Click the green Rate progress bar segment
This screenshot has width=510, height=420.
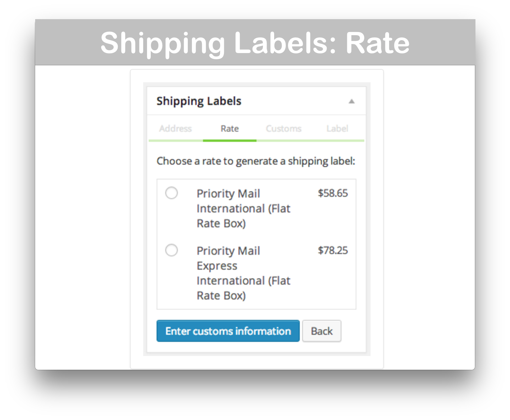[229, 141]
